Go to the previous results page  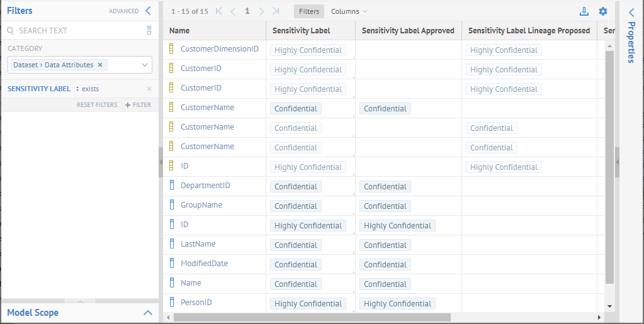tap(233, 11)
